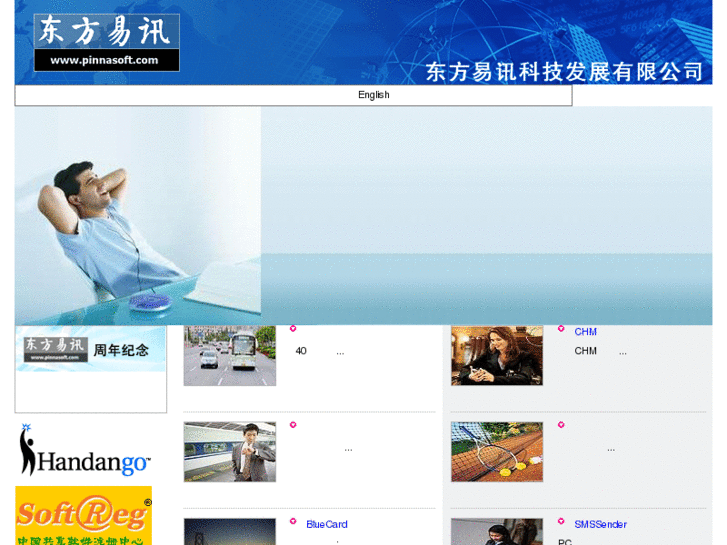This screenshot has height=545, width=727.
Task: Click the thumbnail beside SMSSender
Action: (x=497, y=532)
